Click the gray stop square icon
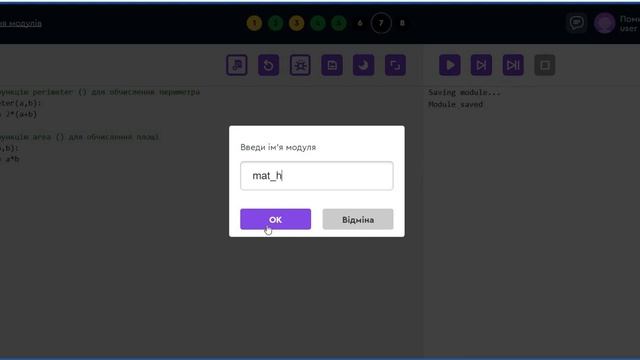640x360 pixels. [545, 65]
